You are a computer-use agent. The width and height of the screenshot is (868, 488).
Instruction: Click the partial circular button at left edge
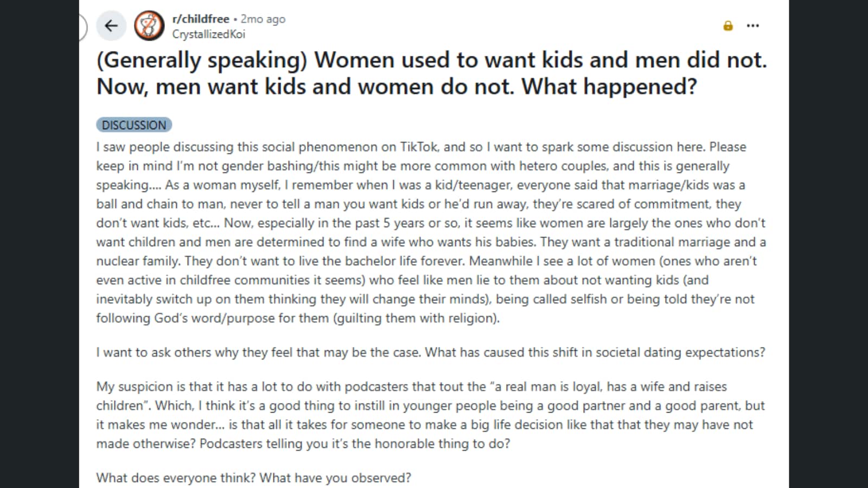(x=82, y=27)
